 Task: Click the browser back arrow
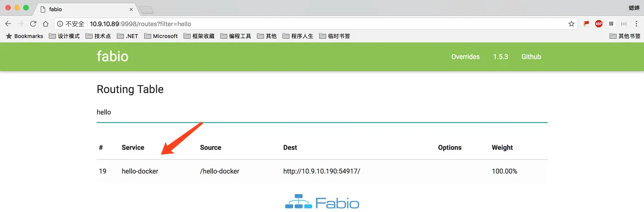(x=8, y=24)
